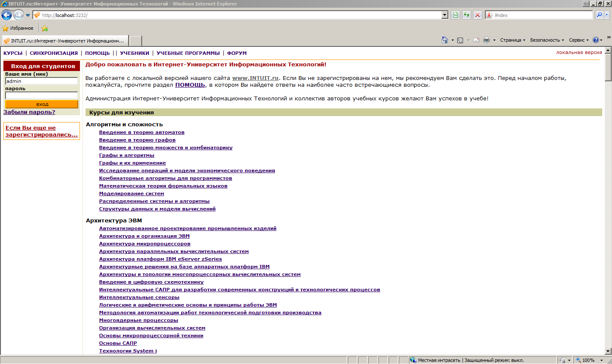This screenshot has height=364, width=612.
Task: Open RSS feeds dropdown arrow
Action: [468, 40]
